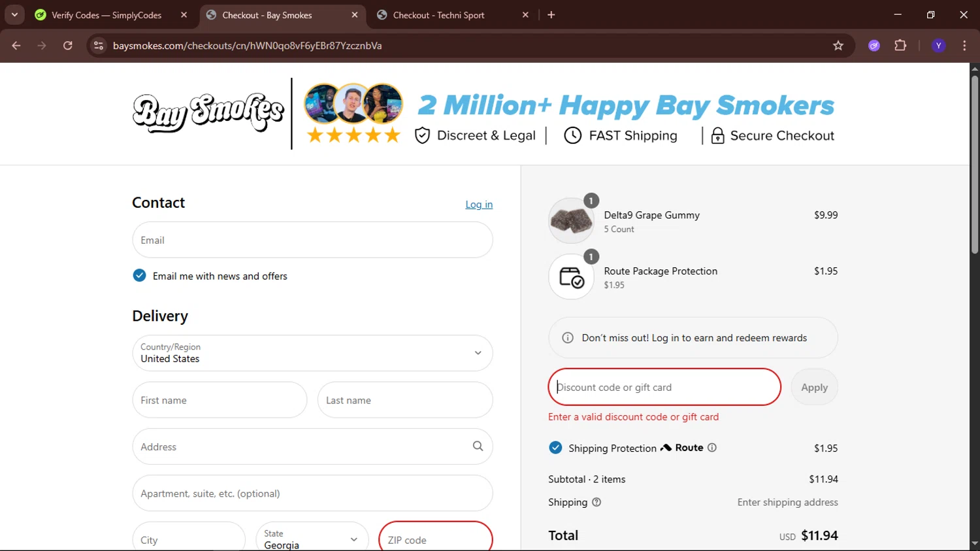Go back to the previous page
This screenshot has width=980, height=551.
tap(16, 46)
